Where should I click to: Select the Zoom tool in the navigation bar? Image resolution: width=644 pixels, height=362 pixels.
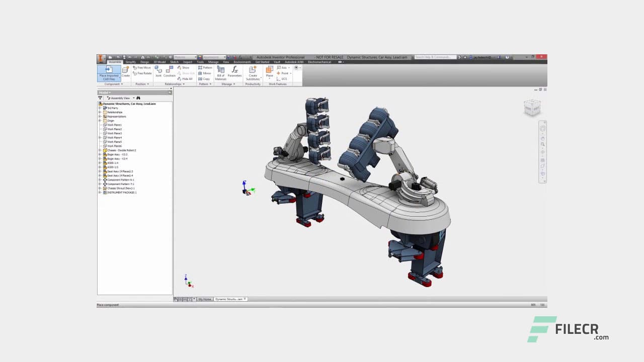click(x=542, y=144)
